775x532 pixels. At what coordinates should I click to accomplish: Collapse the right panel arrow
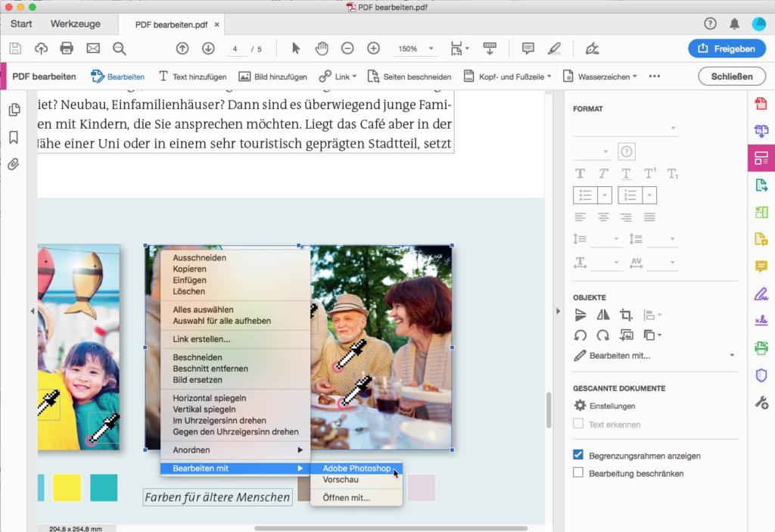point(559,311)
